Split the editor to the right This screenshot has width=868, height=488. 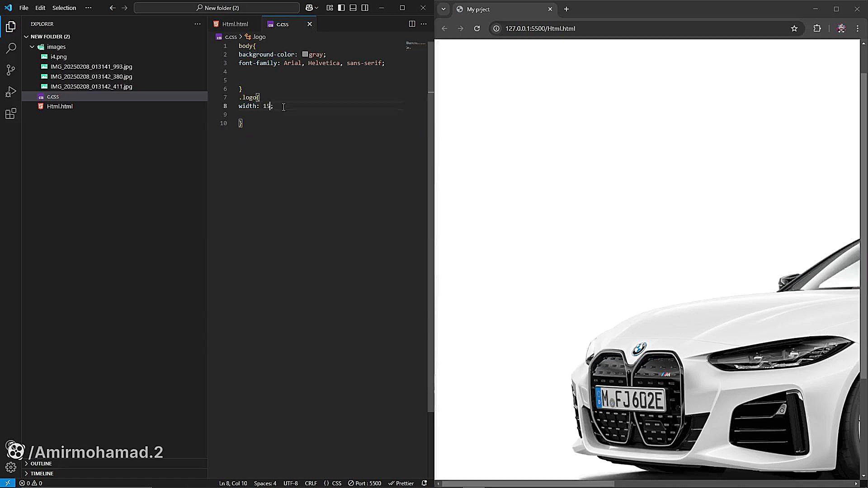click(412, 24)
